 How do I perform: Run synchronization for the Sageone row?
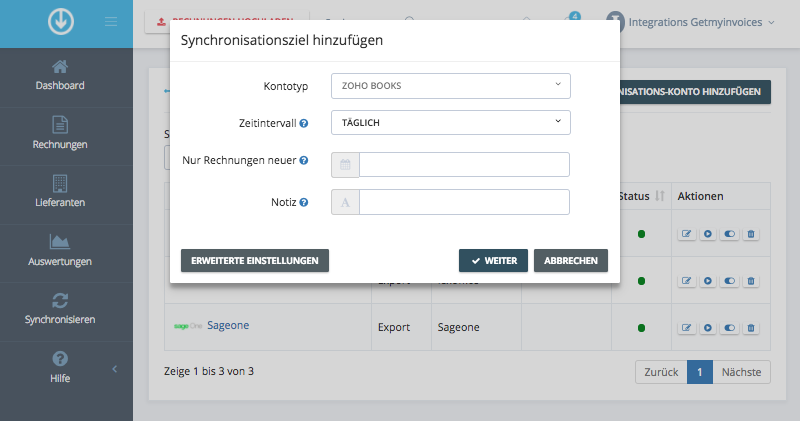point(708,328)
